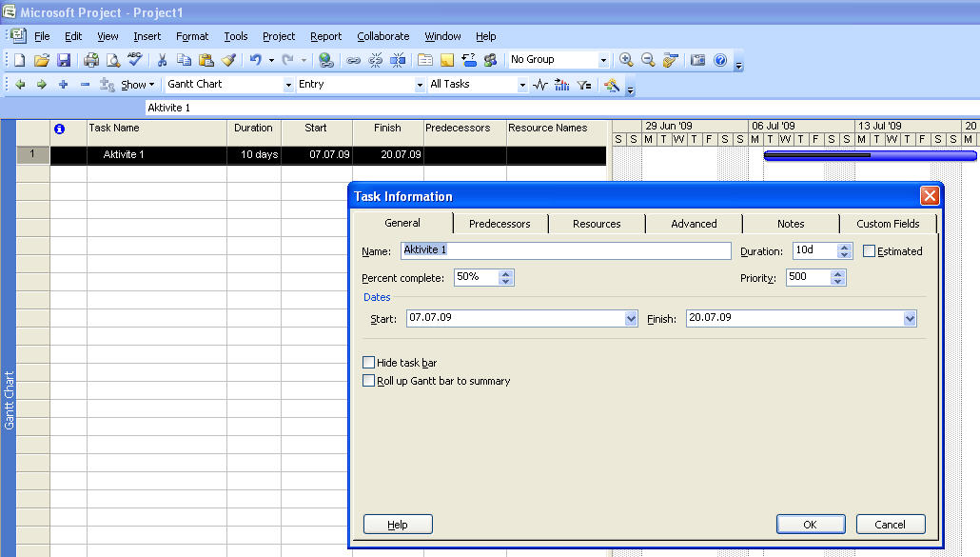Click the Save icon in the toolbar
Image resolution: width=980 pixels, height=557 pixels.
pos(64,60)
